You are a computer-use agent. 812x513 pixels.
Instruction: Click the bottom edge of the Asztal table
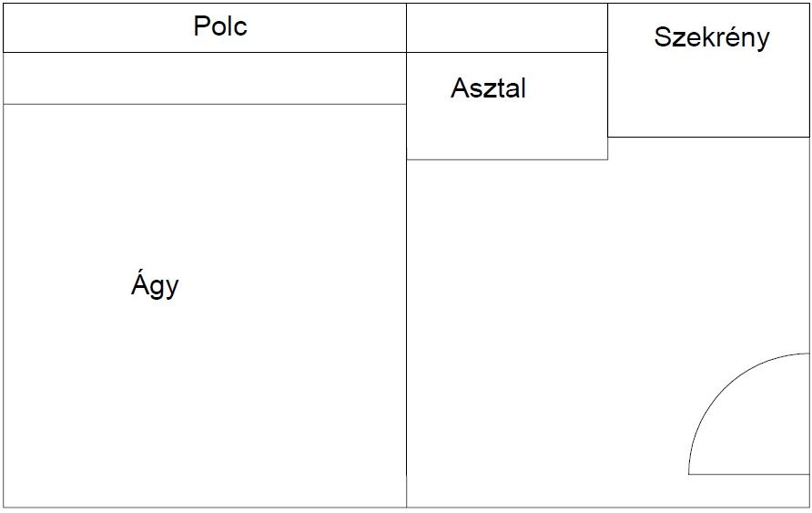[507, 159]
